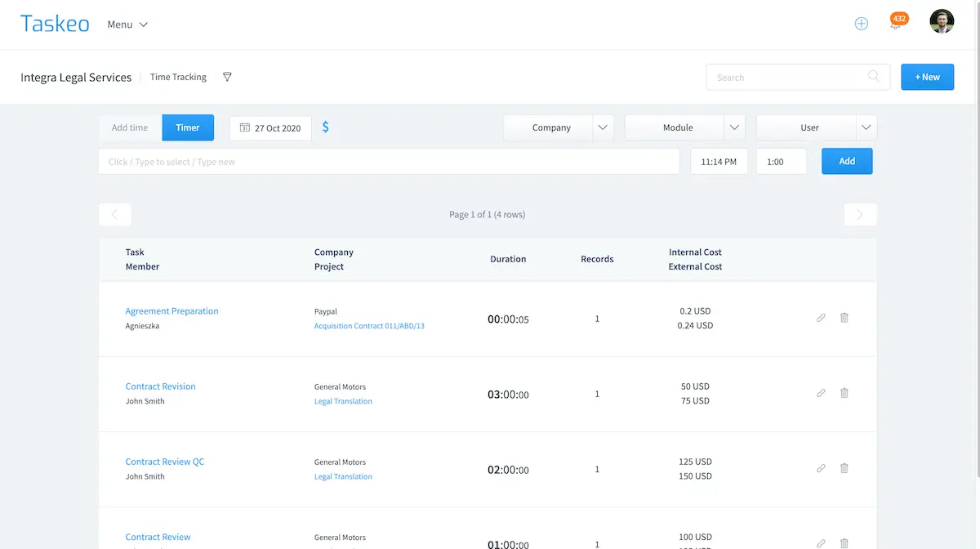Open Acquisition Contract 011/ABD/13 project link
This screenshot has width=980, height=549.
coord(369,326)
